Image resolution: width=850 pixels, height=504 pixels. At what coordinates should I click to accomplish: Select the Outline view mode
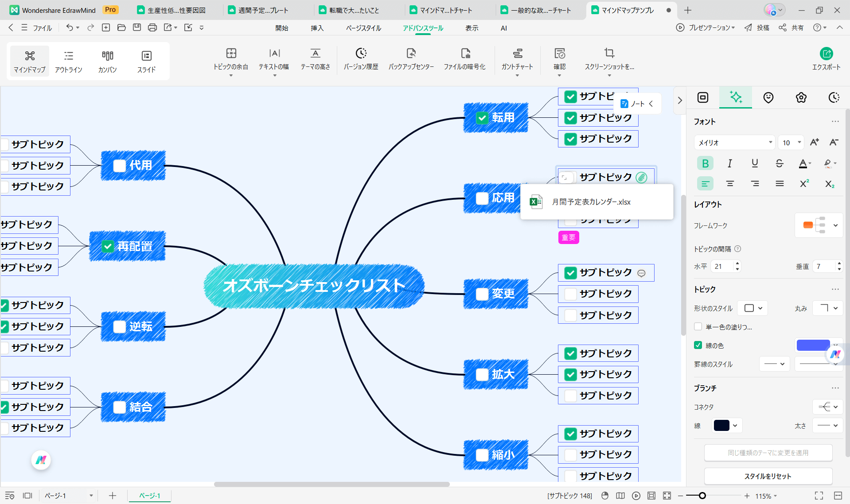click(x=68, y=61)
